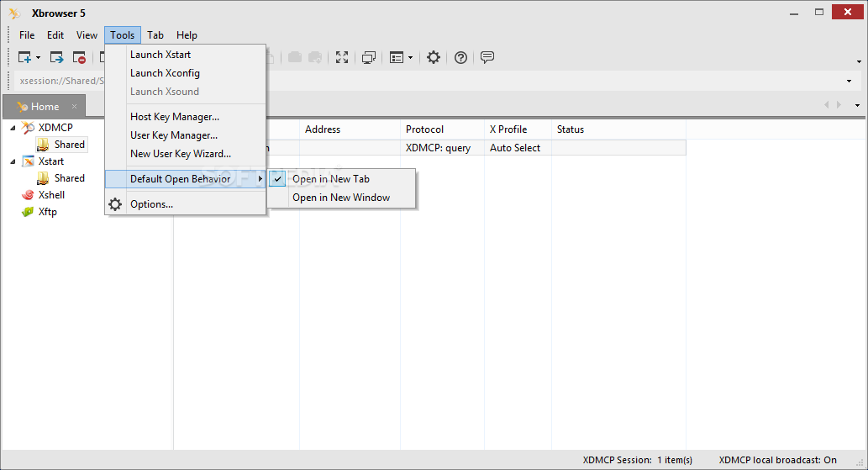This screenshot has width=868, height=470.
Task: Sort by the Status column header
Action: tap(619, 129)
